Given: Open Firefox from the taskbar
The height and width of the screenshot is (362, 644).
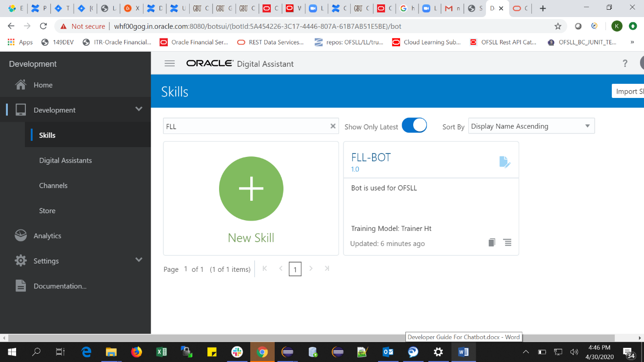Looking at the screenshot, I should pyautogui.click(x=137, y=352).
